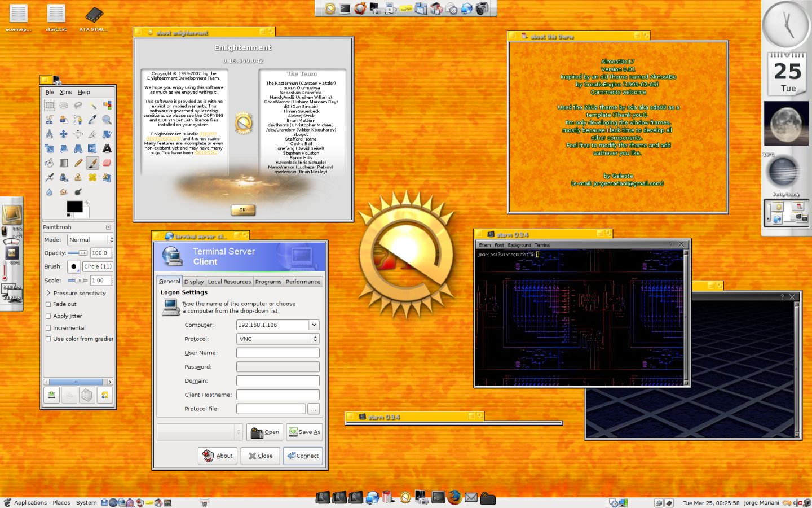Click Save As in Terminal Server Client
The height and width of the screenshot is (508, 812).
tap(304, 432)
